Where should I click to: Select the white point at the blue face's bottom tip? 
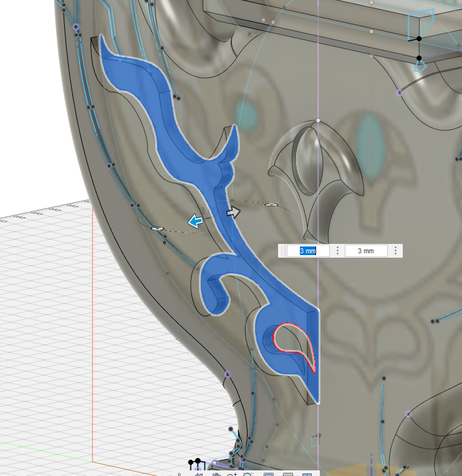click(x=318, y=403)
